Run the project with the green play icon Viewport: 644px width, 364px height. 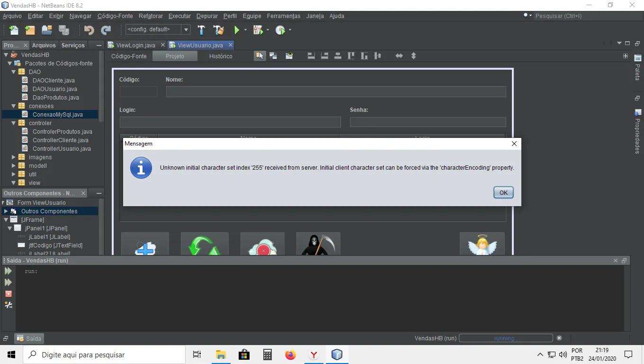point(237,30)
